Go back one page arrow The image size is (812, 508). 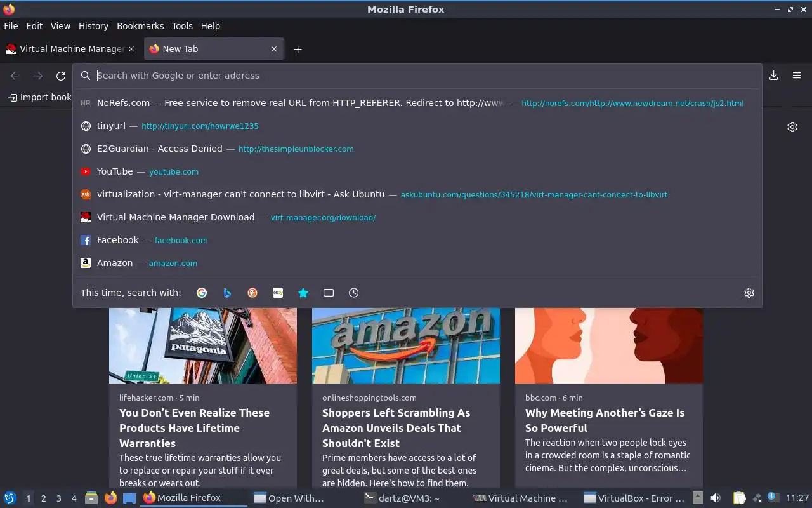click(x=15, y=76)
